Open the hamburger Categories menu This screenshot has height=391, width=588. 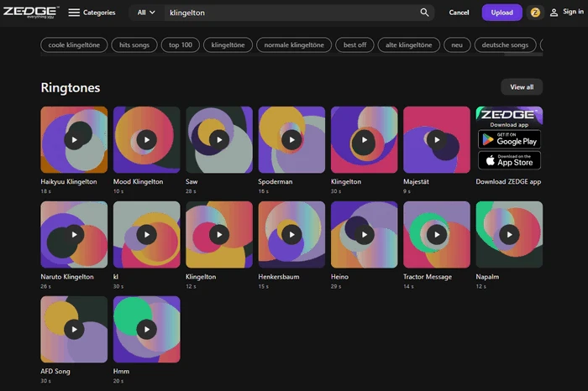(x=92, y=13)
